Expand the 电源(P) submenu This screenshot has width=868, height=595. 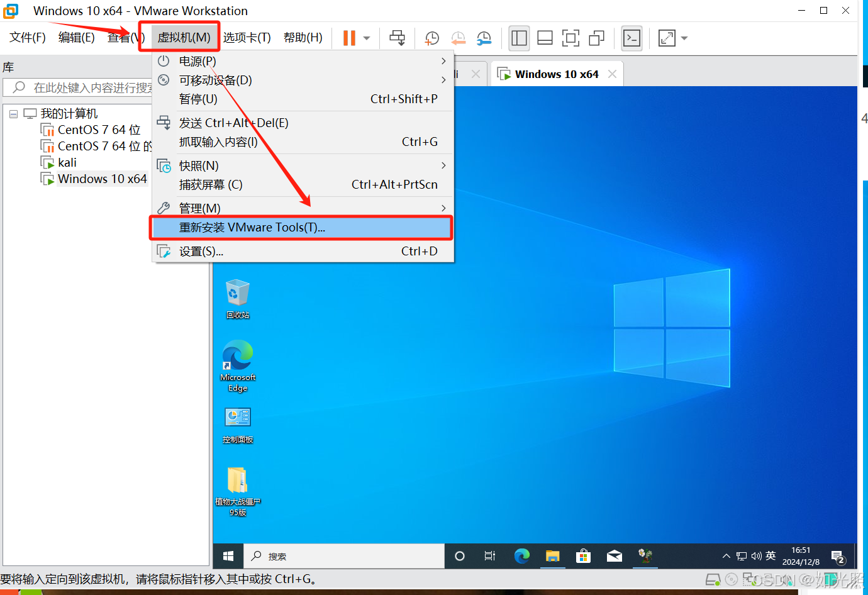[303, 61]
